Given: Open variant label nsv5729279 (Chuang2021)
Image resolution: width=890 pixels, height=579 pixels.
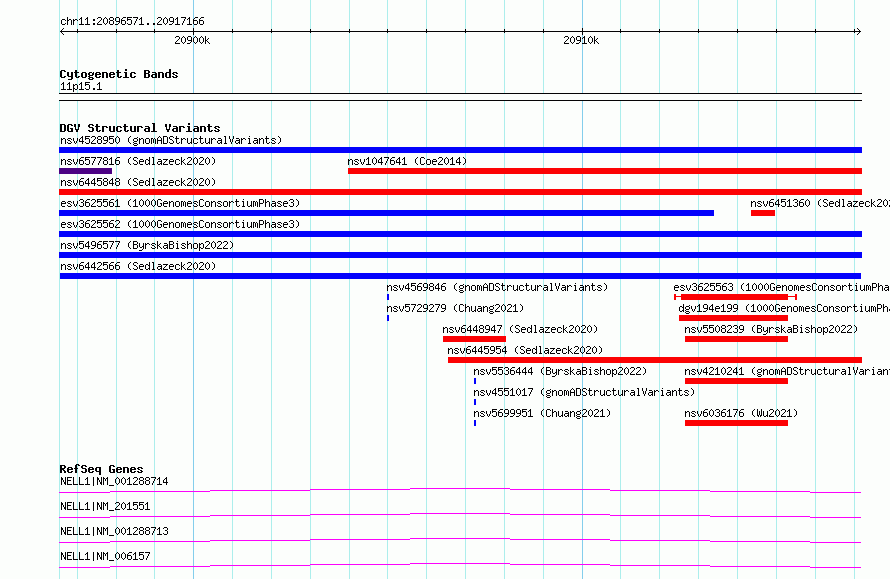Looking at the screenshot, I should click(455, 308).
